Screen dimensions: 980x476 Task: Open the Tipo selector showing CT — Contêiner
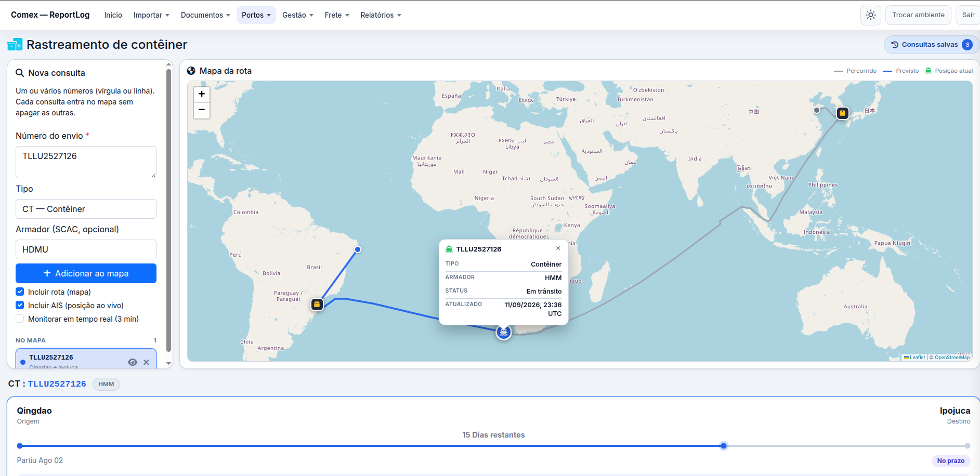point(86,209)
